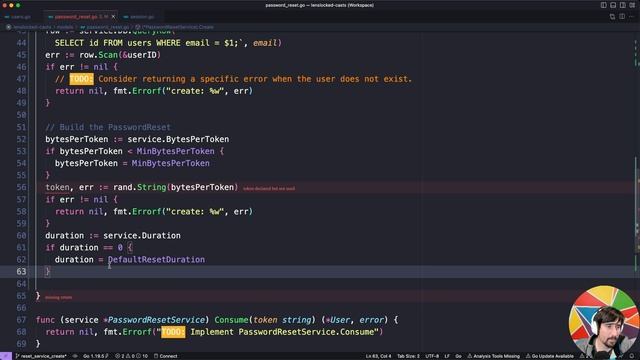Change language mode via Go status item
640x360 pixels.
[x=458, y=356]
